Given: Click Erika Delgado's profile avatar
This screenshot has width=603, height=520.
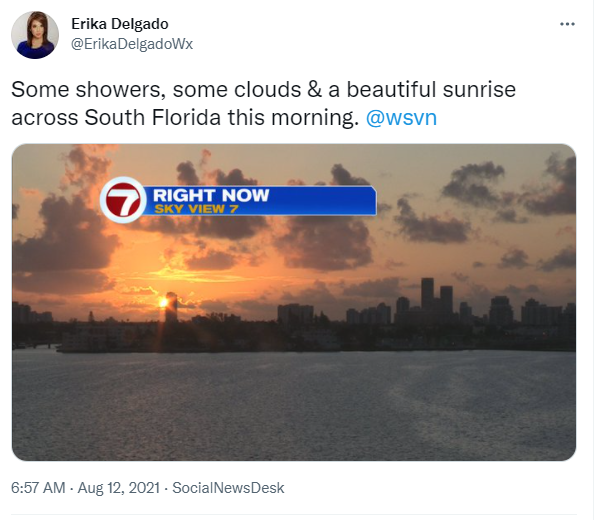Looking at the screenshot, I should [35, 35].
